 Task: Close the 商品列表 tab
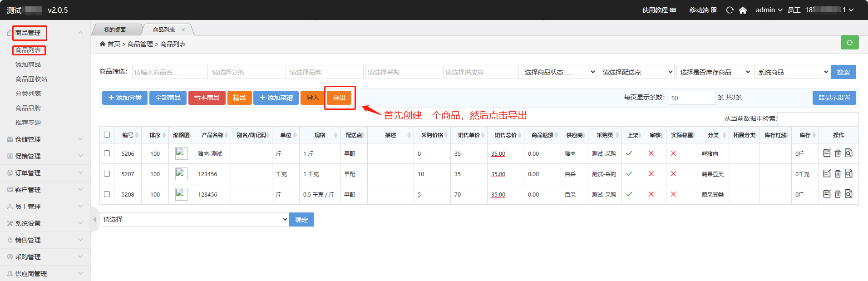point(183,30)
